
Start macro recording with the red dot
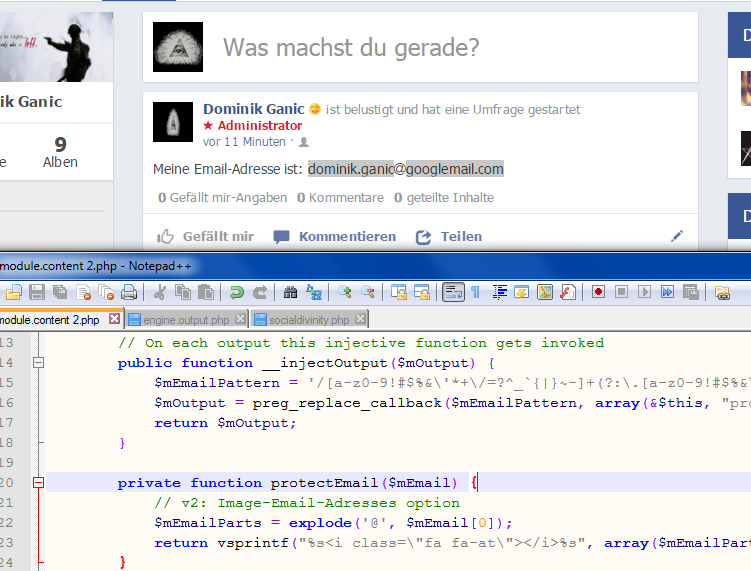(598, 292)
